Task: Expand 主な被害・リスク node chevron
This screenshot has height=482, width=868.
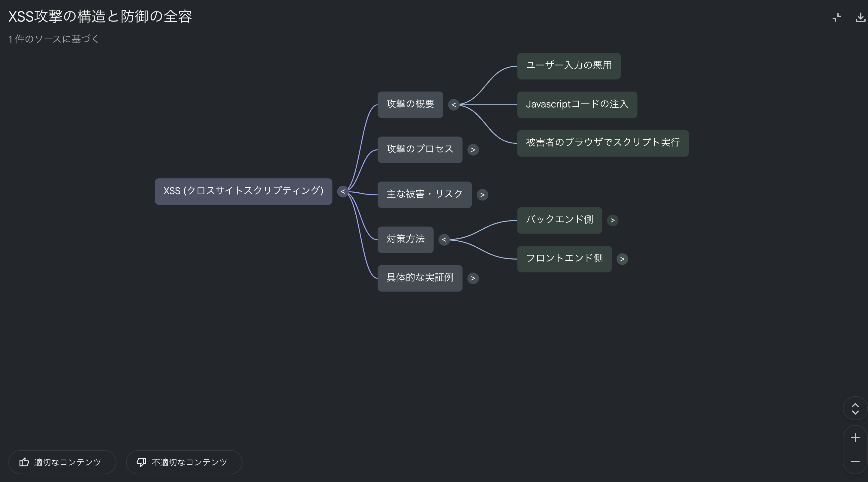Action: (482, 195)
